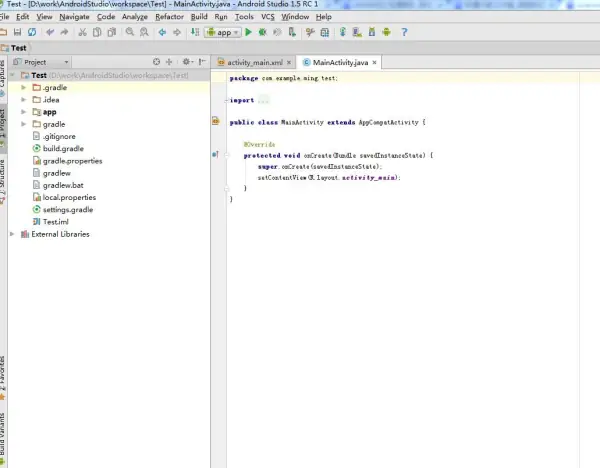Expand the .gradle folder

24,87
